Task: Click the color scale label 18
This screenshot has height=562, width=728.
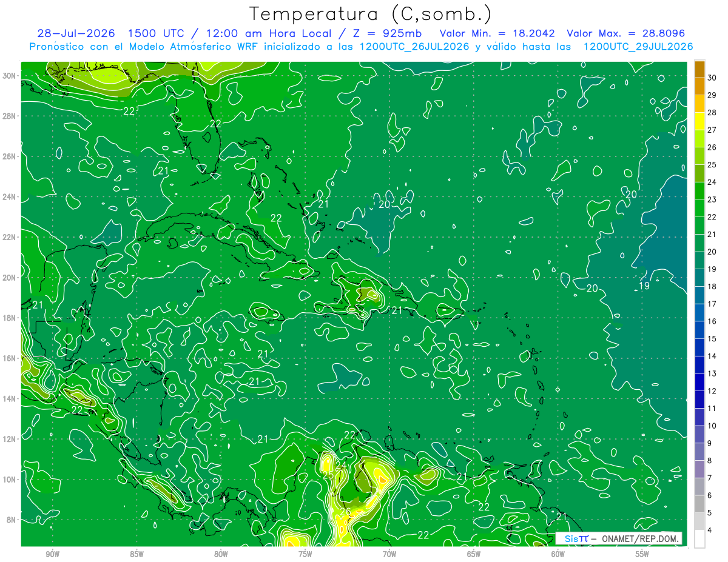Action: coord(712,287)
